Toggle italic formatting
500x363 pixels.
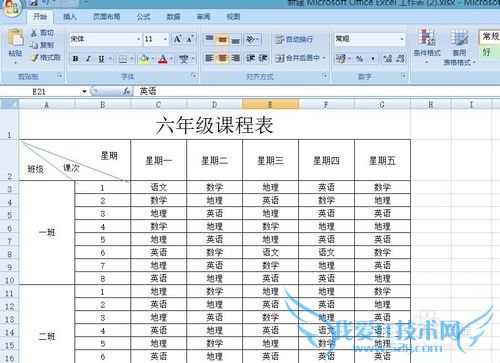tap(88, 59)
